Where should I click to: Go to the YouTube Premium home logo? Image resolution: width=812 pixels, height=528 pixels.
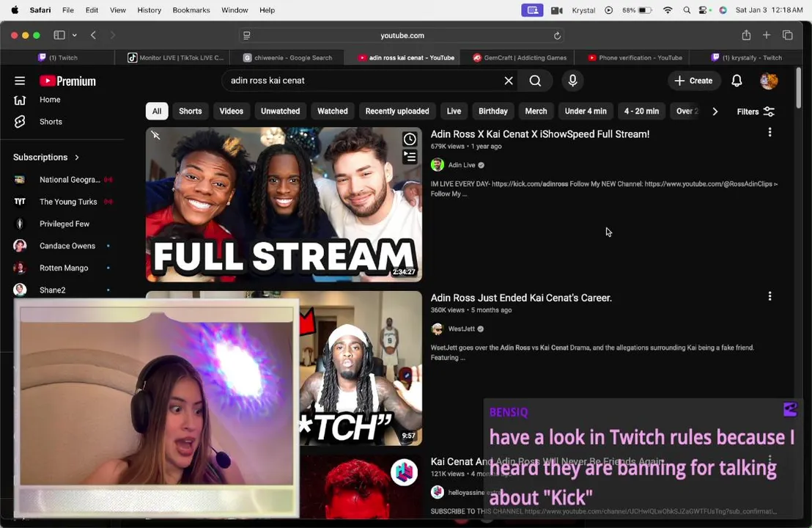click(x=68, y=81)
